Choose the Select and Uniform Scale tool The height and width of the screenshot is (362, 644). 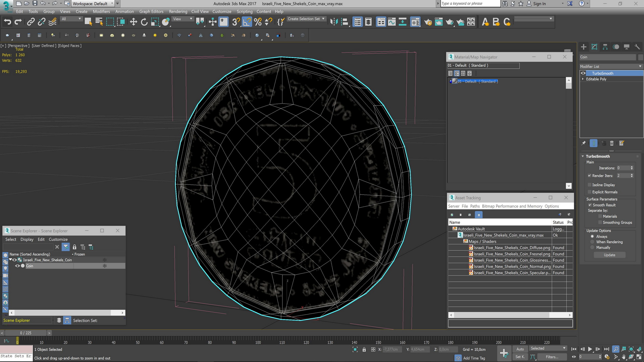(155, 22)
